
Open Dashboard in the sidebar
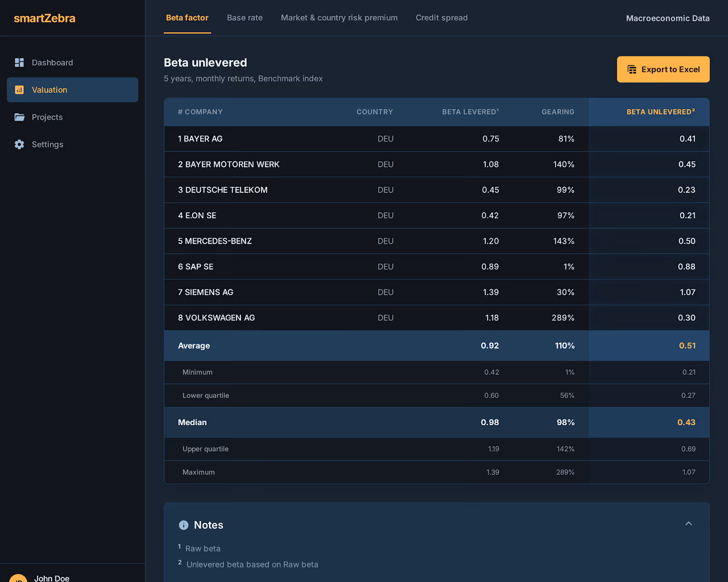tap(72, 62)
